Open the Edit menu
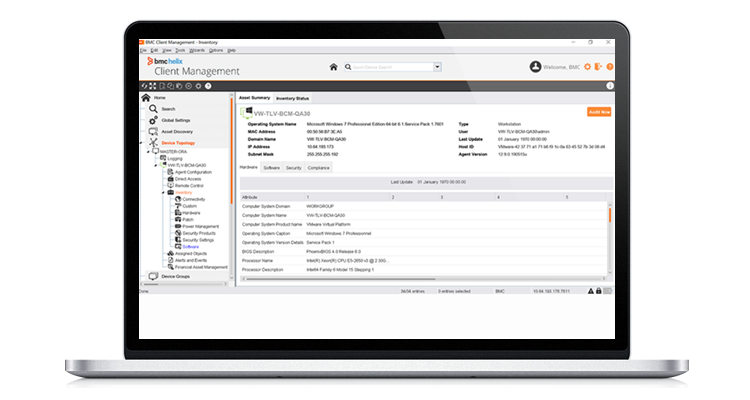 click(154, 50)
